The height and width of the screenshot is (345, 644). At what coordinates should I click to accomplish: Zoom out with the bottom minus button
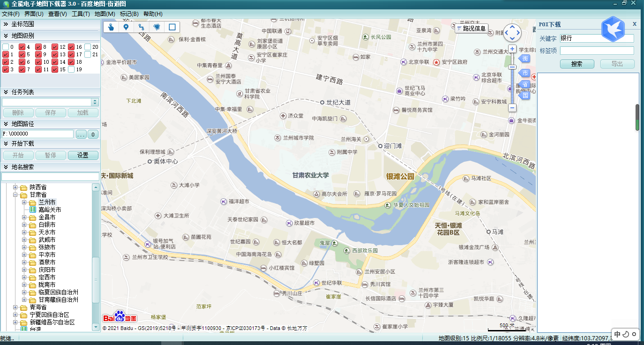(512, 108)
